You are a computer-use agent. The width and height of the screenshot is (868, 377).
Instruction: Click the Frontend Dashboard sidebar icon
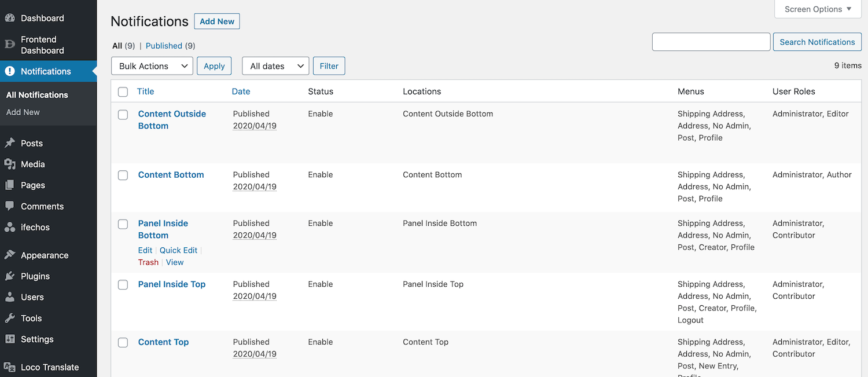point(10,45)
